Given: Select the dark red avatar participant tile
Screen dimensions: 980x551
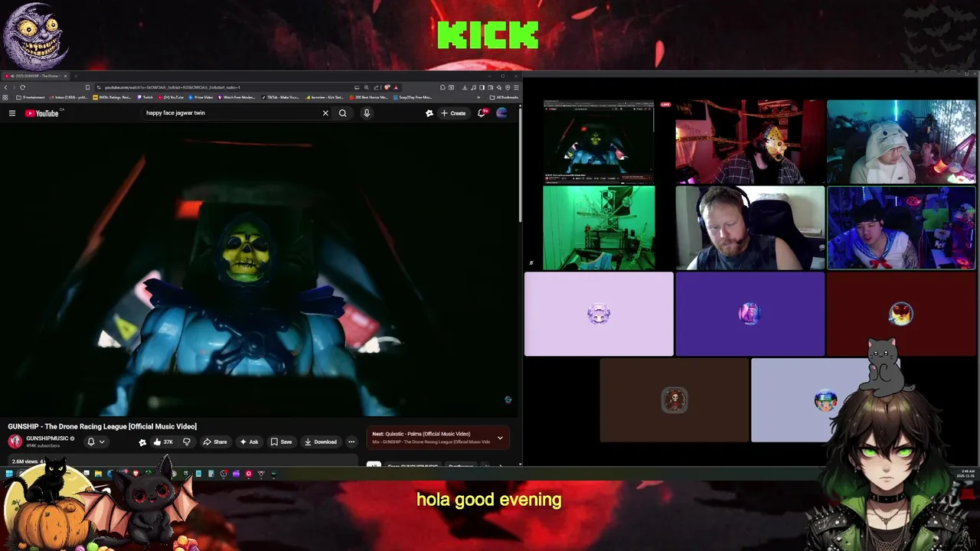Looking at the screenshot, I should [901, 314].
